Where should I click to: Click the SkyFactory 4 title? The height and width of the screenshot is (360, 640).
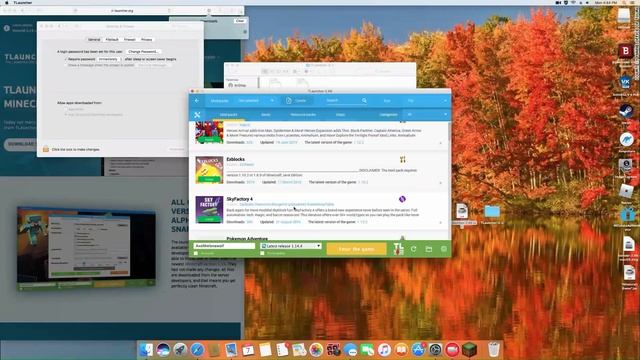point(240,199)
